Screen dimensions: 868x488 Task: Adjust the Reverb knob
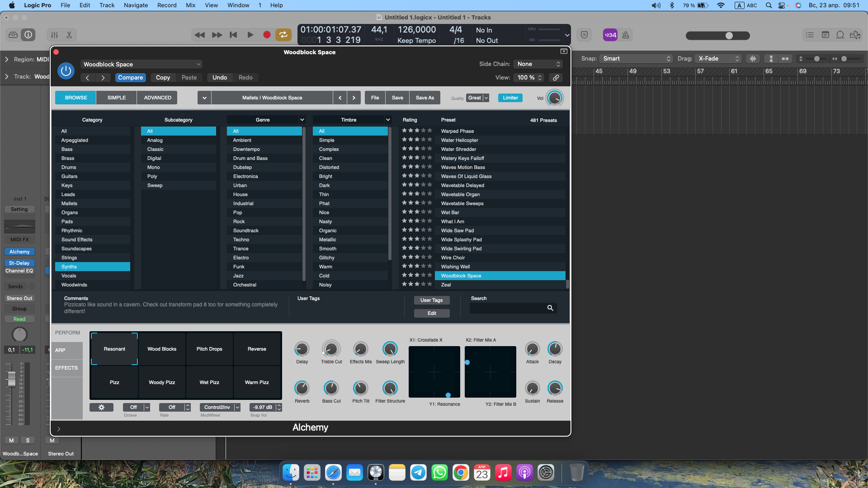302,388
